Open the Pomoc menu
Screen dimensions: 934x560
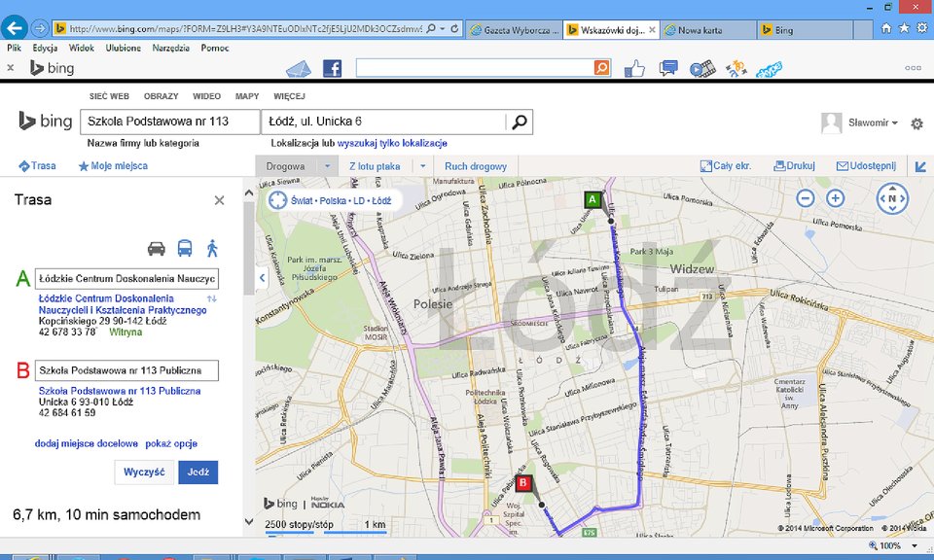pos(215,49)
